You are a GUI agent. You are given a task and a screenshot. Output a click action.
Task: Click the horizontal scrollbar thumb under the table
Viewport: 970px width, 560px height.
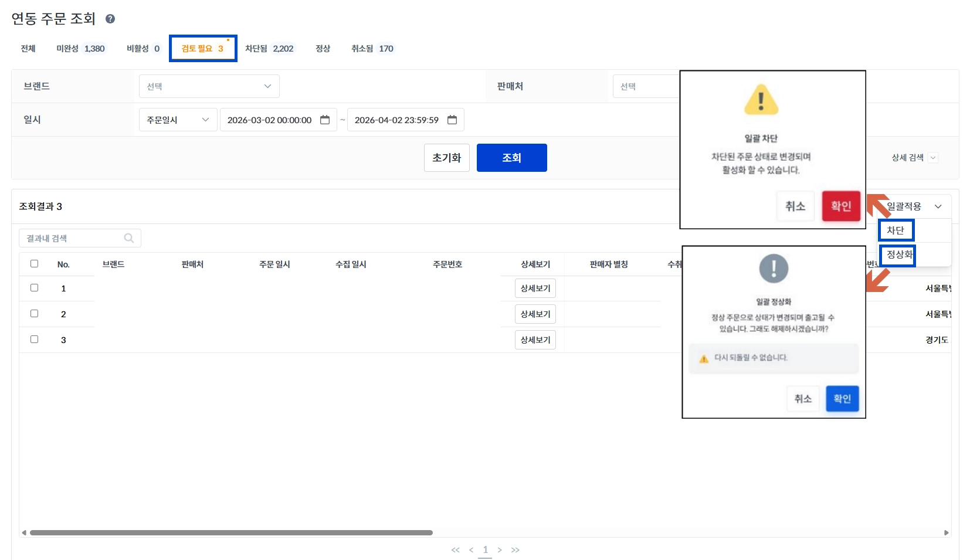pos(231,533)
